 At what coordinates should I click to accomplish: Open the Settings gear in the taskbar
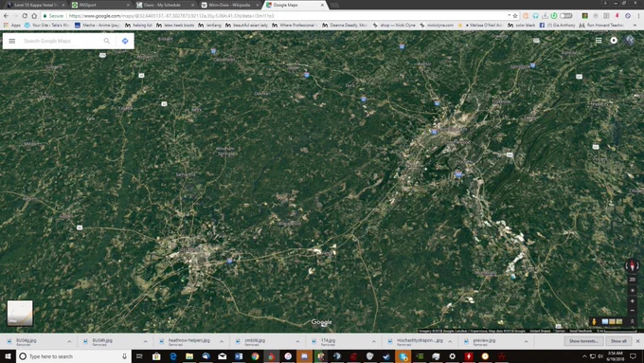click(x=452, y=356)
